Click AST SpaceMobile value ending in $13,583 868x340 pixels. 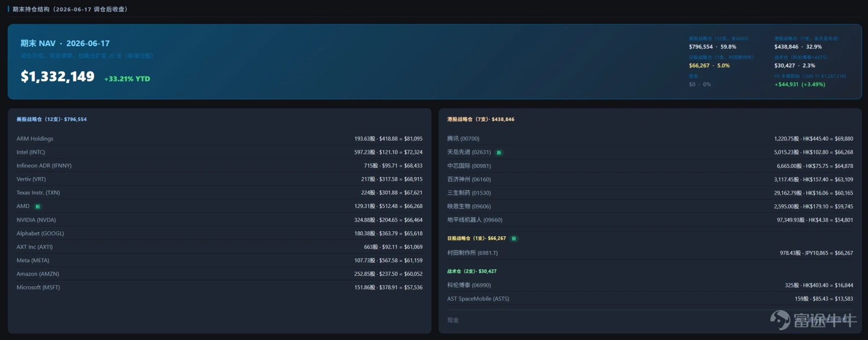(x=824, y=299)
